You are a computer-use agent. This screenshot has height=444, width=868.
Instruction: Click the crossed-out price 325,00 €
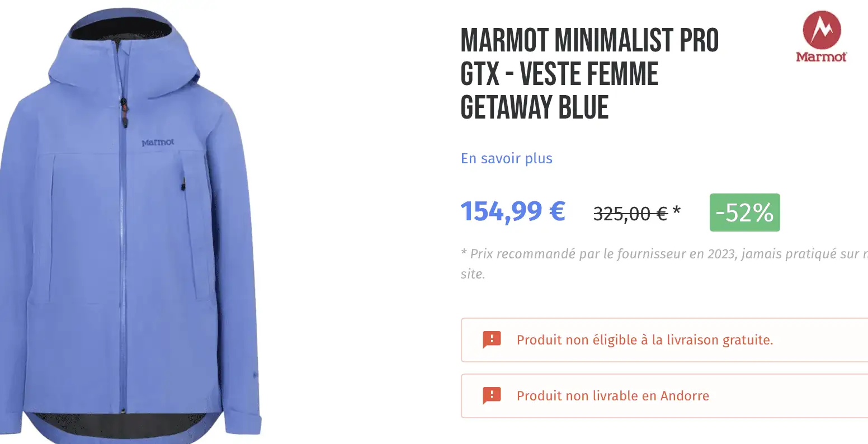click(x=632, y=213)
